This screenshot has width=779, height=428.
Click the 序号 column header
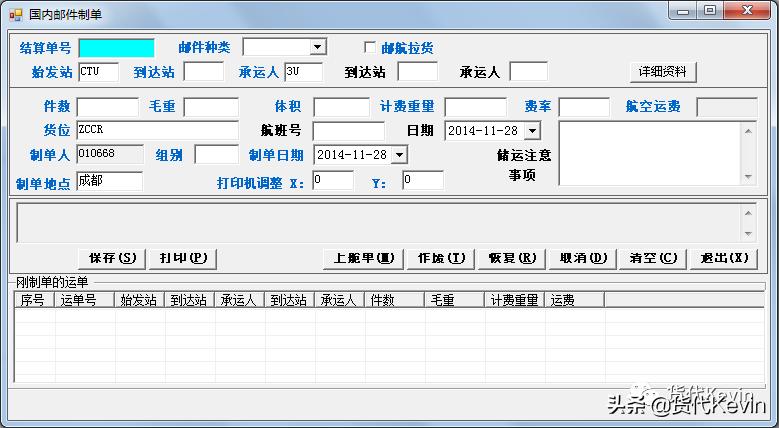tap(34, 300)
